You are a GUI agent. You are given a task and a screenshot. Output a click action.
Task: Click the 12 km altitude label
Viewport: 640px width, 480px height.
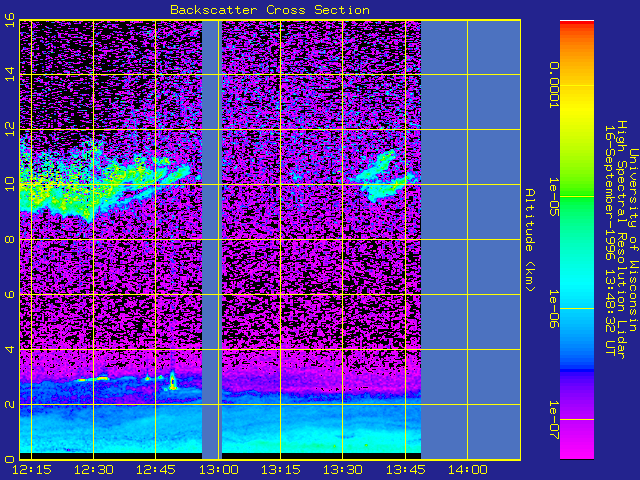10,129
